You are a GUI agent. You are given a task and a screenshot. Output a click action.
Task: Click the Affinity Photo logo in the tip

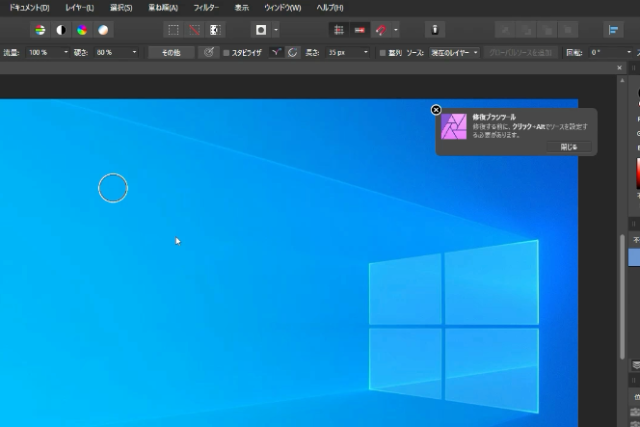tap(454, 127)
